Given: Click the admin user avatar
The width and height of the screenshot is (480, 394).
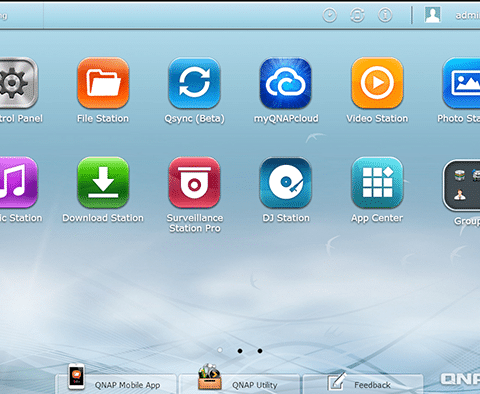Looking at the screenshot, I should pyautogui.click(x=433, y=15).
